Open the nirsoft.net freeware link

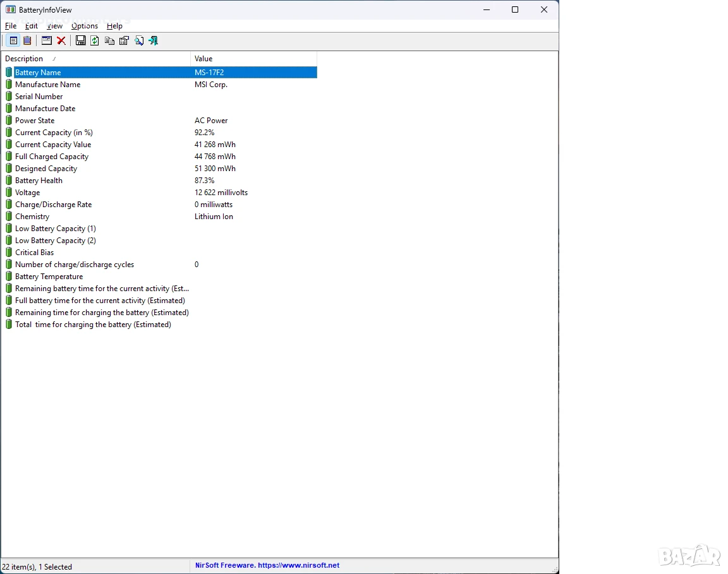point(267,565)
